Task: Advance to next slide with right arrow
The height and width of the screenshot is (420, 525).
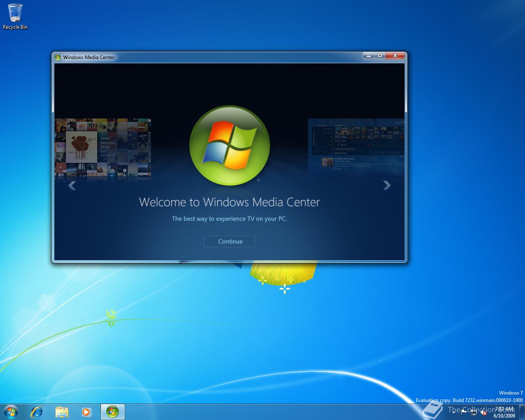Action: 387,185
